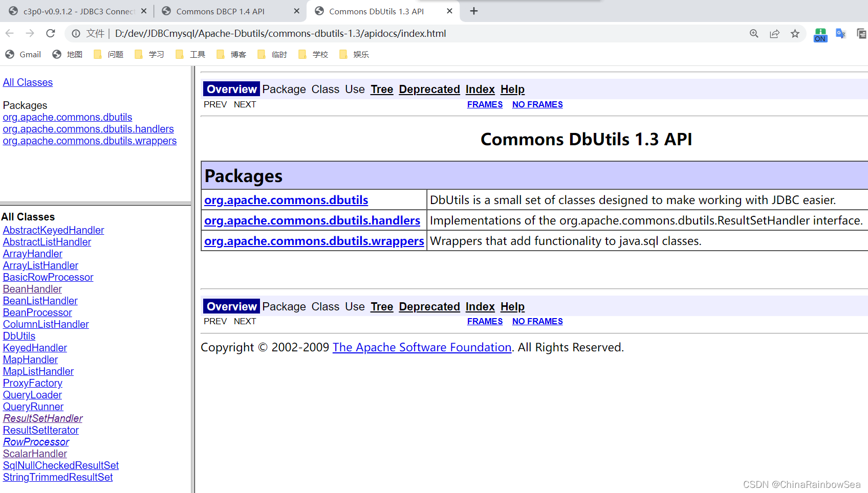
Task: Close the c3p0-v0.9.1.2 tab
Action: (x=144, y=11)
